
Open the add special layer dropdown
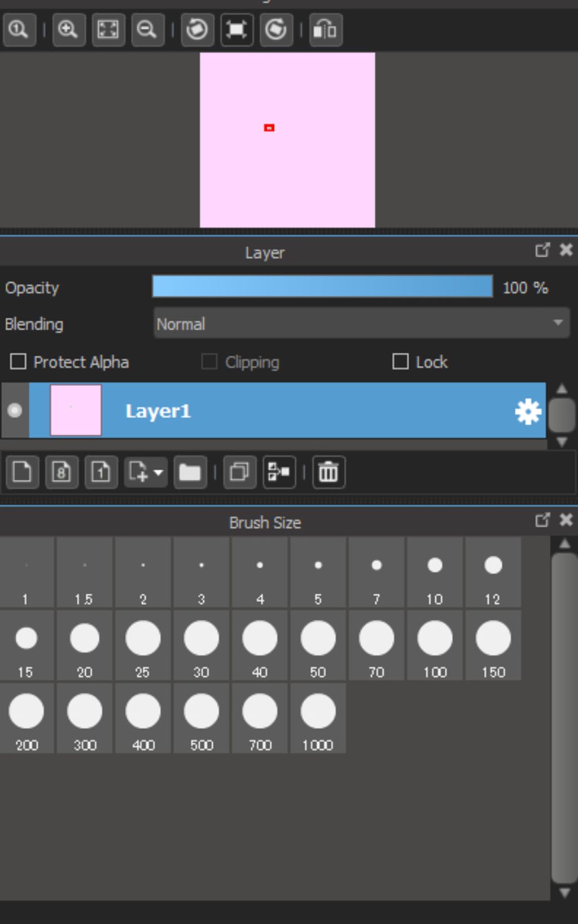(x=146, y=472)
